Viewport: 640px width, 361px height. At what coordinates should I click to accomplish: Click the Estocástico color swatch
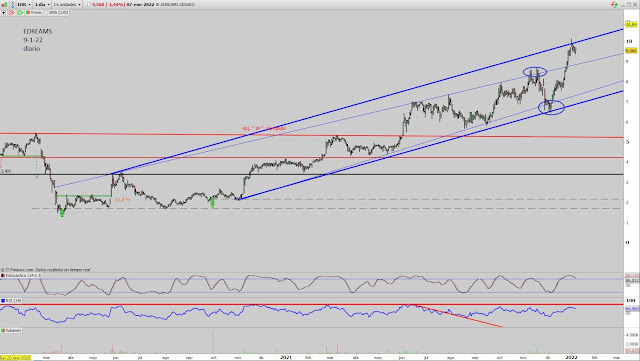(x=3, y=276)
